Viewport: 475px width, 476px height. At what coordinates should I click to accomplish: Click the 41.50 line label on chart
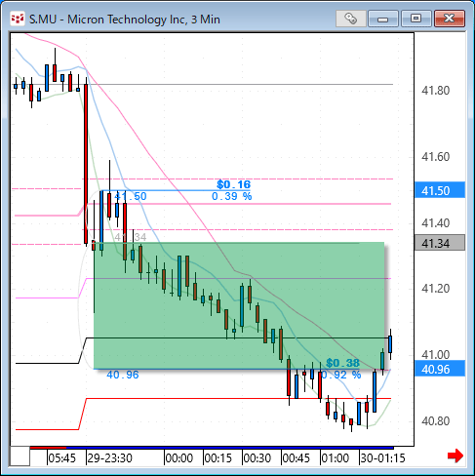(131, 196)
